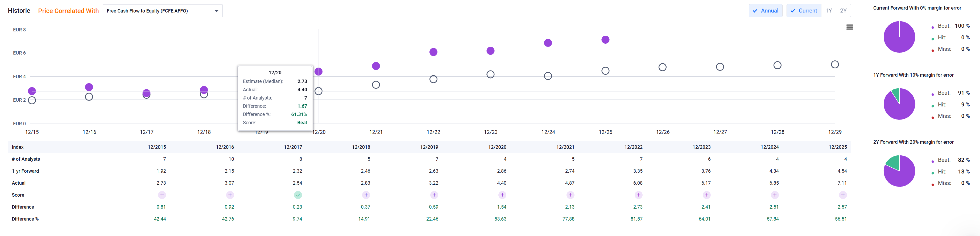Click the Score plus icon for 12/2018
The height and width of the screenshot is (236, 980).
pyautogui.click(x=366, y=195)
